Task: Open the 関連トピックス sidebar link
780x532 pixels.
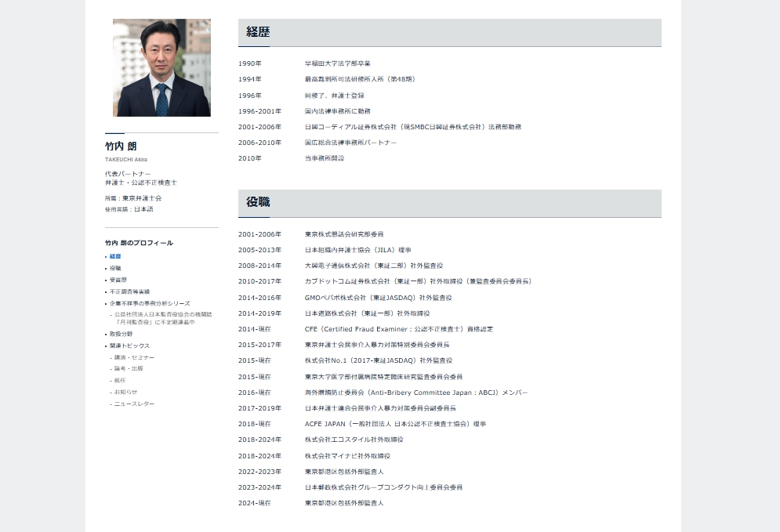Action: [x=130, y=346]
